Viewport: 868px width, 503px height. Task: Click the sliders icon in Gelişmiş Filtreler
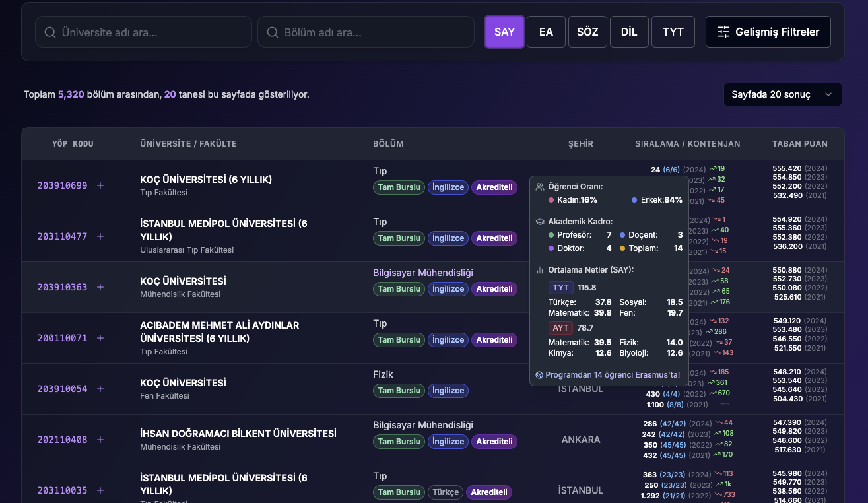pyautogui.click(x=723, y=32)
